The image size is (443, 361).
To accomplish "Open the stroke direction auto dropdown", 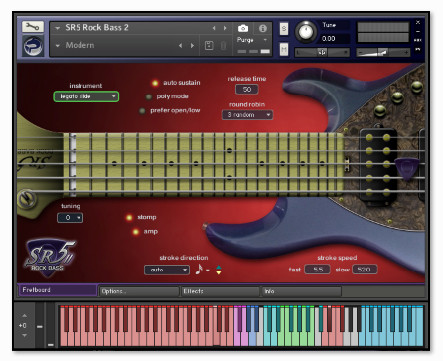I will 167,270.
